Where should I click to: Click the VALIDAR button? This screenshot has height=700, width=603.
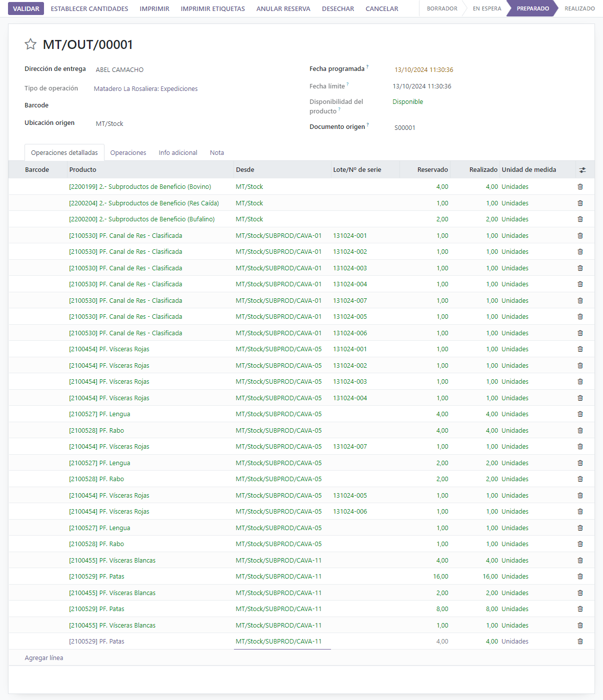(x=26, y=8)
